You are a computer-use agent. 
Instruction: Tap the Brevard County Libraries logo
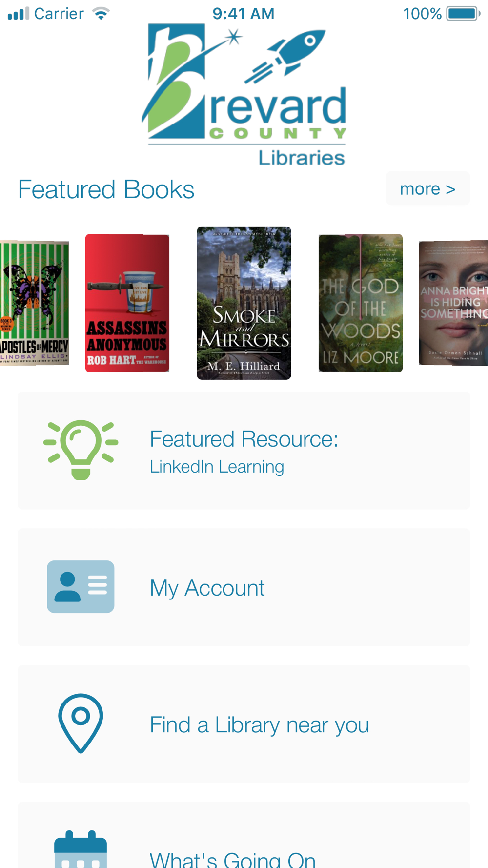(x=244, y=95)
